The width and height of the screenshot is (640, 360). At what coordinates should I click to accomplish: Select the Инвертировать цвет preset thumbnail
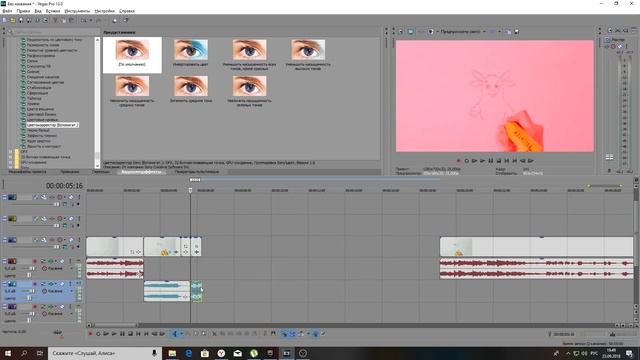coord(191,53)
